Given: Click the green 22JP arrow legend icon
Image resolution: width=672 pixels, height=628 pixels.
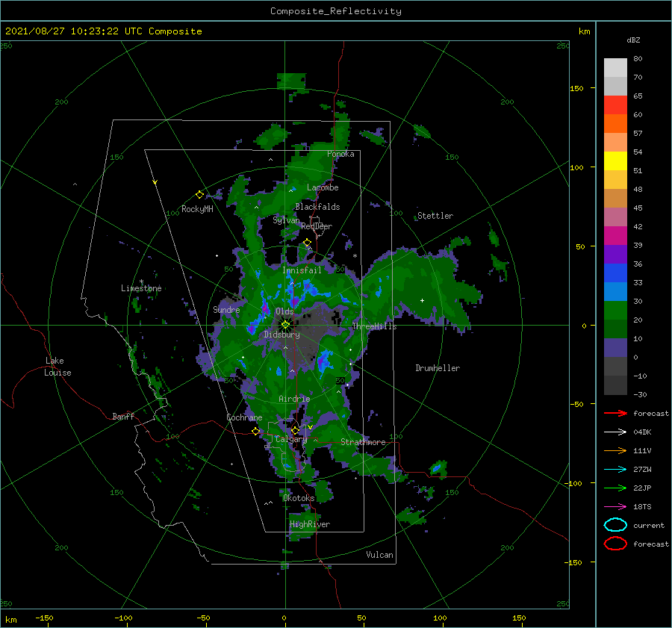Looking at the screenshot, I should pos(615,488).
